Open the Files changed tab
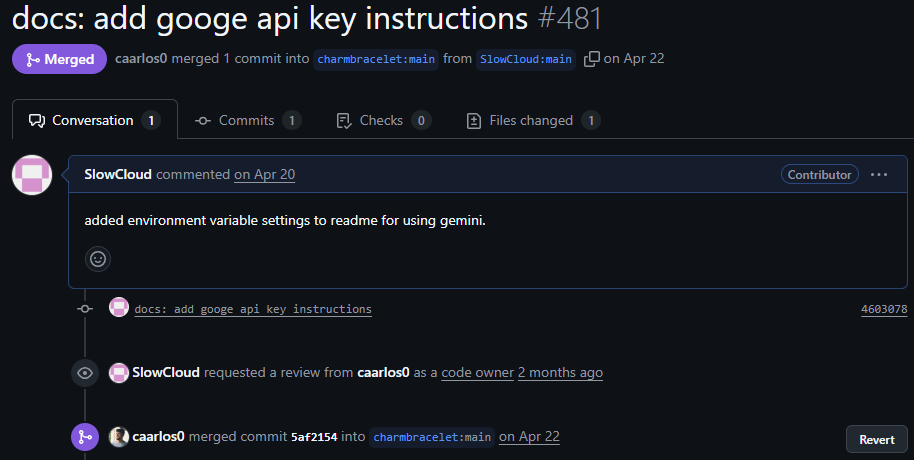 pos(533,121)
